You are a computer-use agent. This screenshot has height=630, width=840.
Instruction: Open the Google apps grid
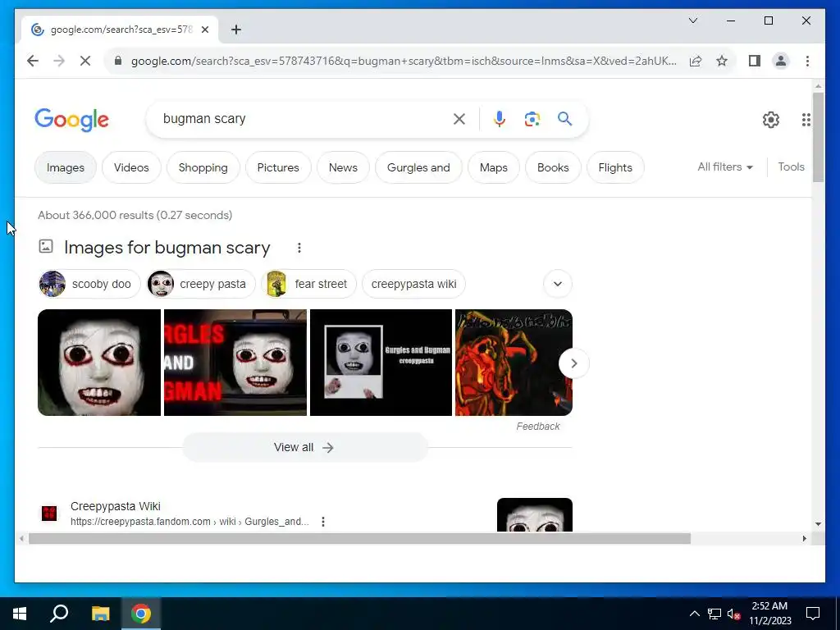pyautogui.click(x=806, y=120)
